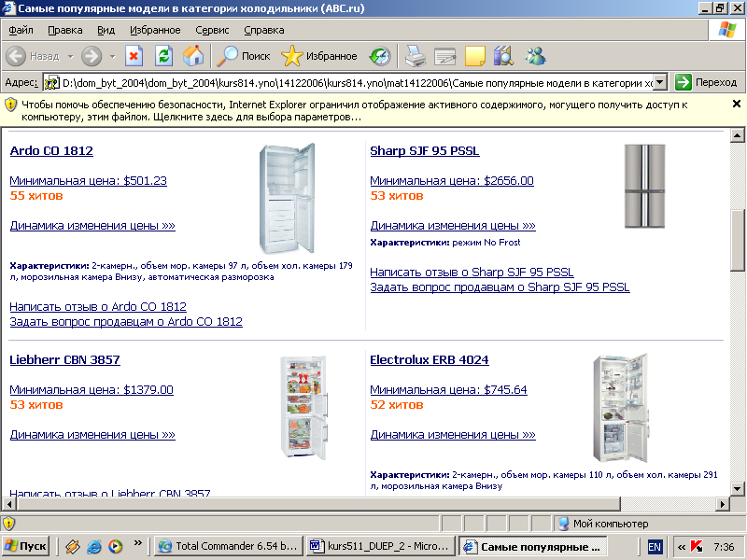747x560 pixels.
Task: Click the Research books icon in toolbar
Action: pos(503,56)
